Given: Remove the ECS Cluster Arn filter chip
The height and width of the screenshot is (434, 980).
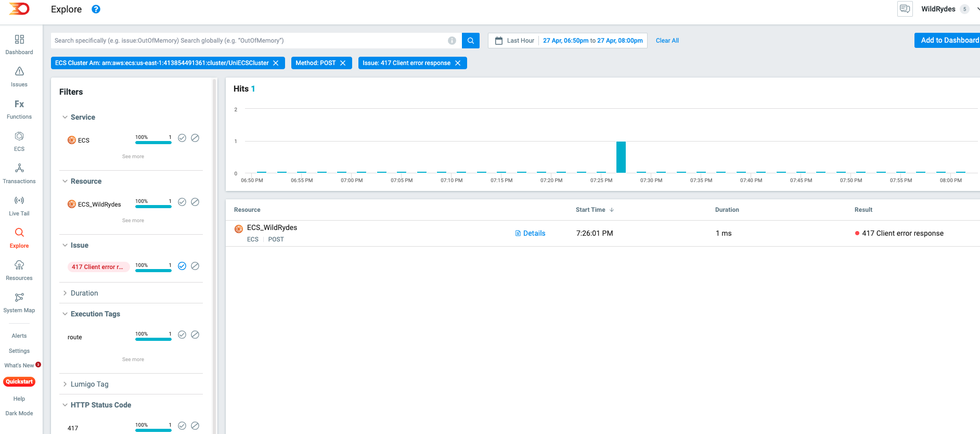Looking at the screenshot, I should 276,63.
